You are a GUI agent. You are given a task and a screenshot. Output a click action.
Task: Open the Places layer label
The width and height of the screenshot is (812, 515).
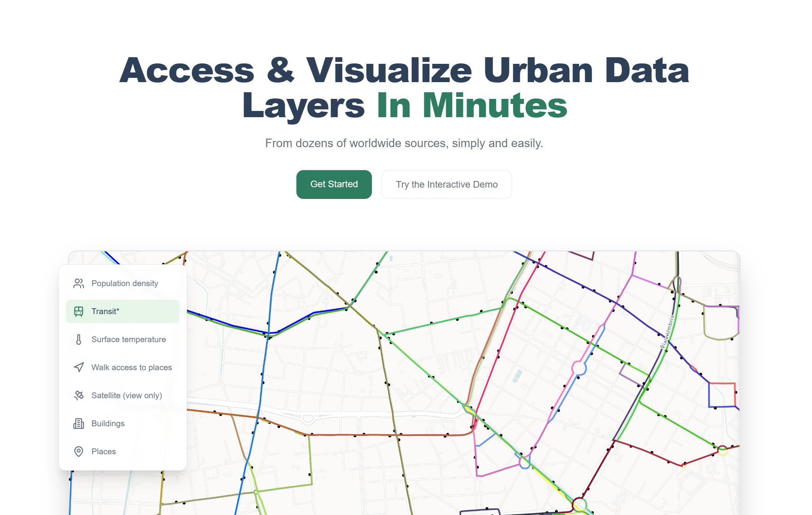[104, 452]
